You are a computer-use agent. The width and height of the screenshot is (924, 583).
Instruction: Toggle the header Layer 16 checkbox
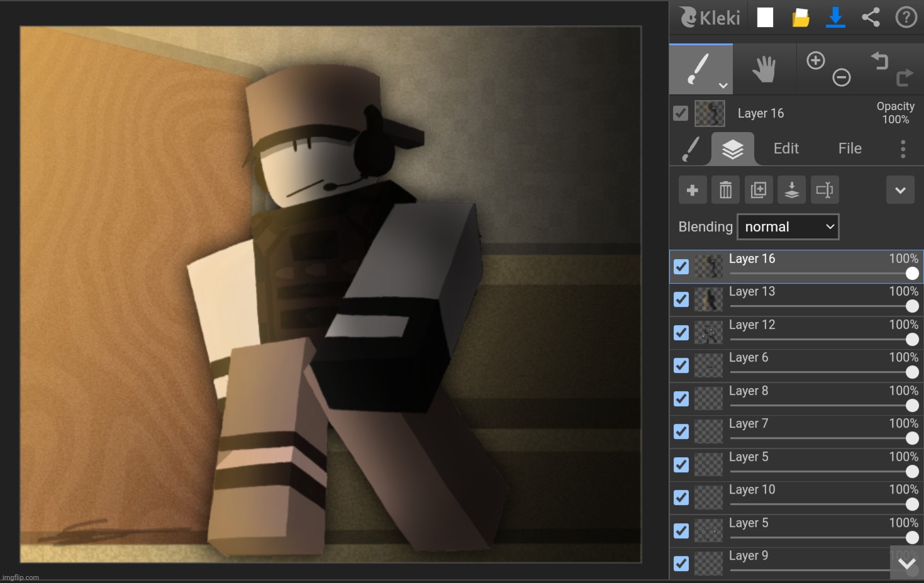pyautogui.click(x=681, y=113)
